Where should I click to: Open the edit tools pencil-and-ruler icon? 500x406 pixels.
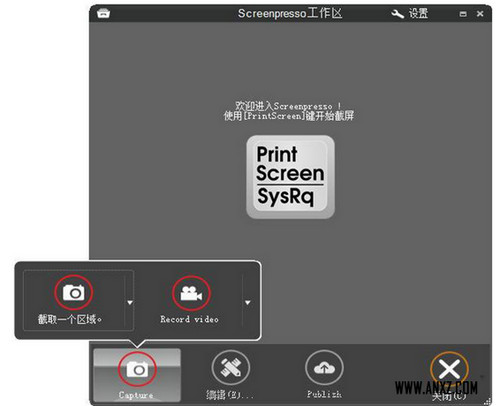click(231, 368)
